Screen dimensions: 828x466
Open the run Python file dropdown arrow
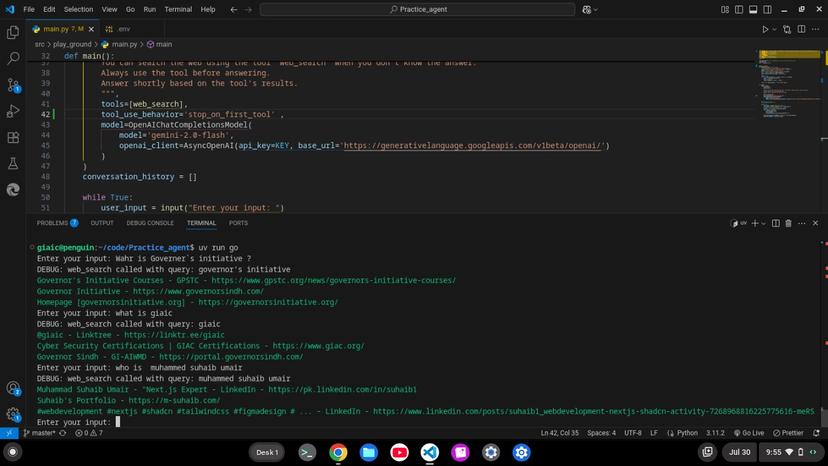775,29
